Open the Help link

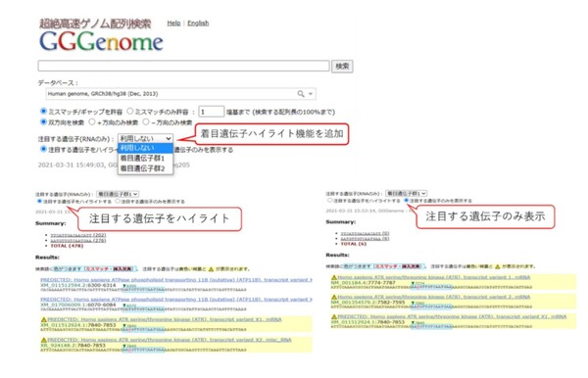(173, 24)
